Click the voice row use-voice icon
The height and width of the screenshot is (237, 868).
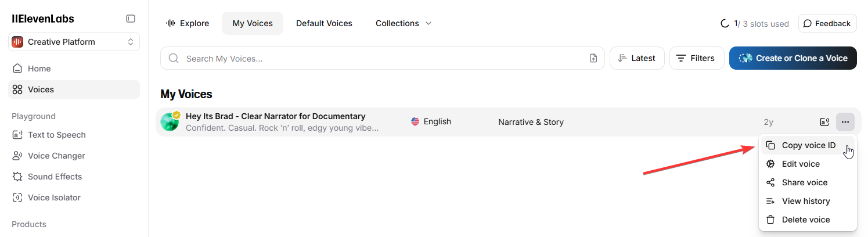824,122
